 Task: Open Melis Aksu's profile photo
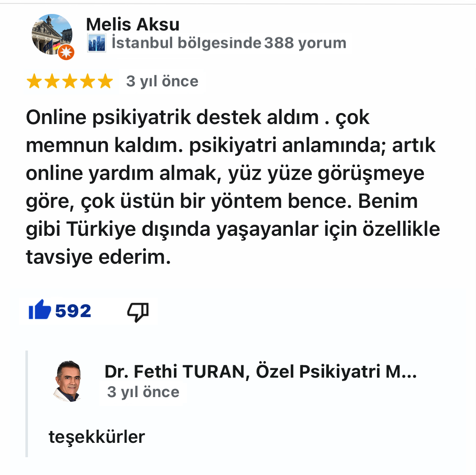coord(52,34)
